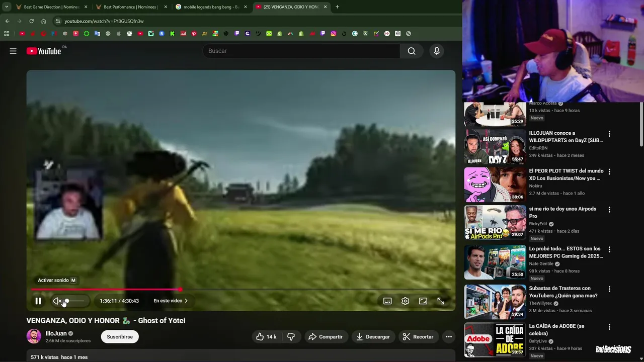Focus the Buscar search field
This screenshot has height=362, width=644.
point(301,51)
